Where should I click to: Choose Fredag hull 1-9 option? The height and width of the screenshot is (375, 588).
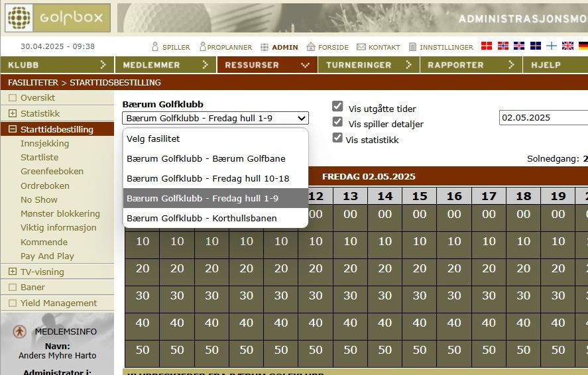click(x=215, y=198)
